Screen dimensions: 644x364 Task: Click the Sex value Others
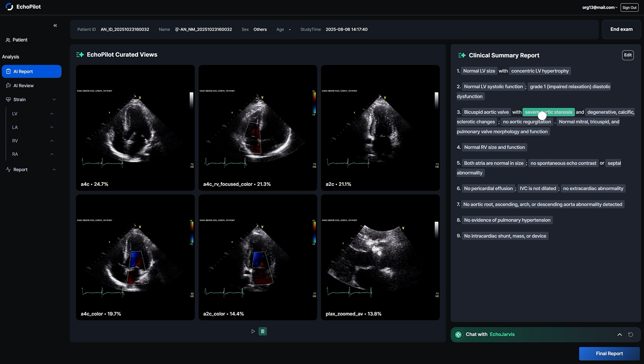coord(260,29)
